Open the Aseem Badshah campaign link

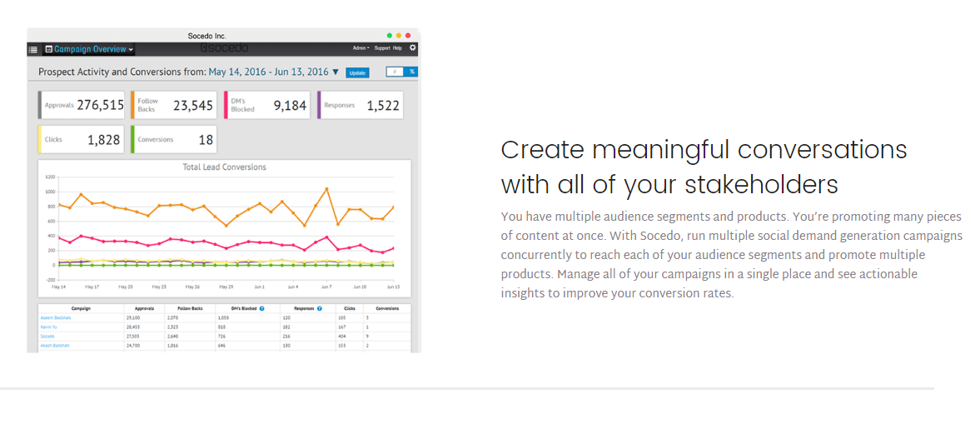click(x=56, y=317)
